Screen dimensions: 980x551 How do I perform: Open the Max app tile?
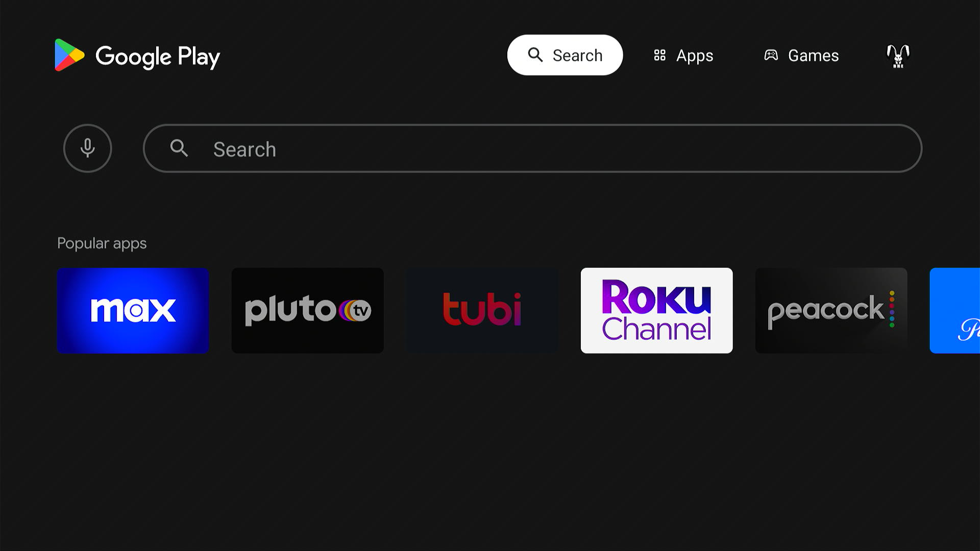[133, 310]
